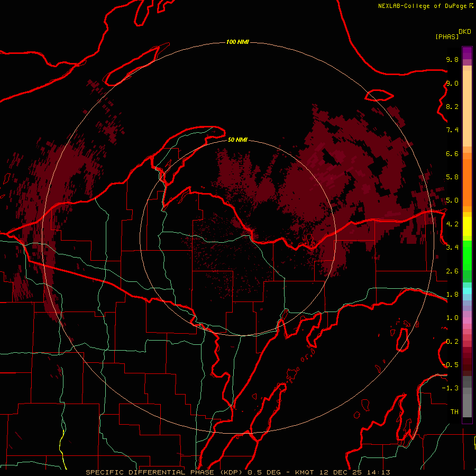Screen dimensions: 476x476
Task: Click the 7.4 legend value
Action: click(452, 130)
